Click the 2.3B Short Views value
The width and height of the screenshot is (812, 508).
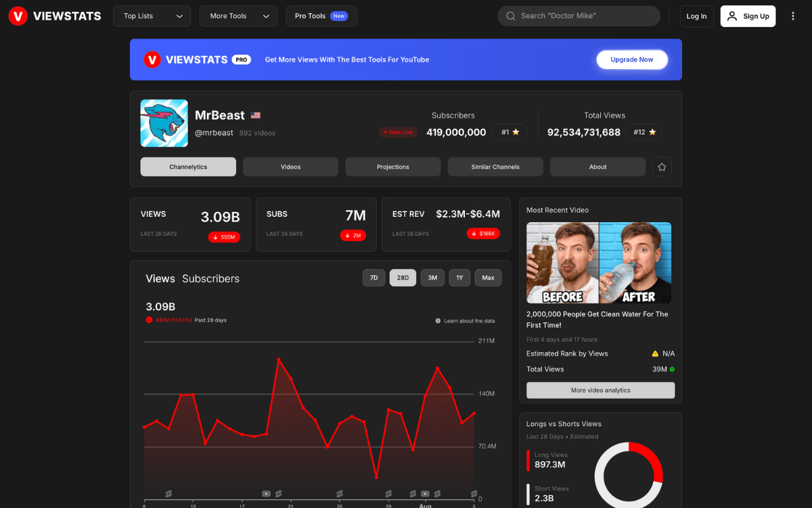point(545,499)
